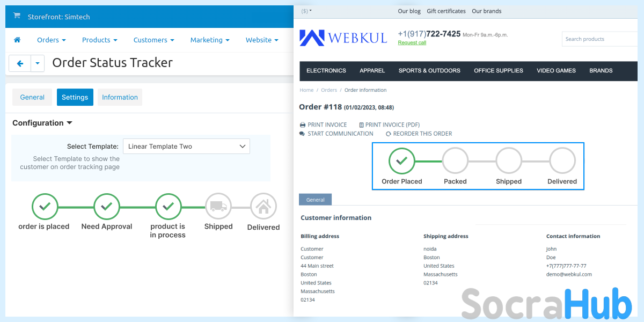This screenshot has height=322, width=644.
Task: Select the General tab on the order page
Action: (x=316, y=200)
